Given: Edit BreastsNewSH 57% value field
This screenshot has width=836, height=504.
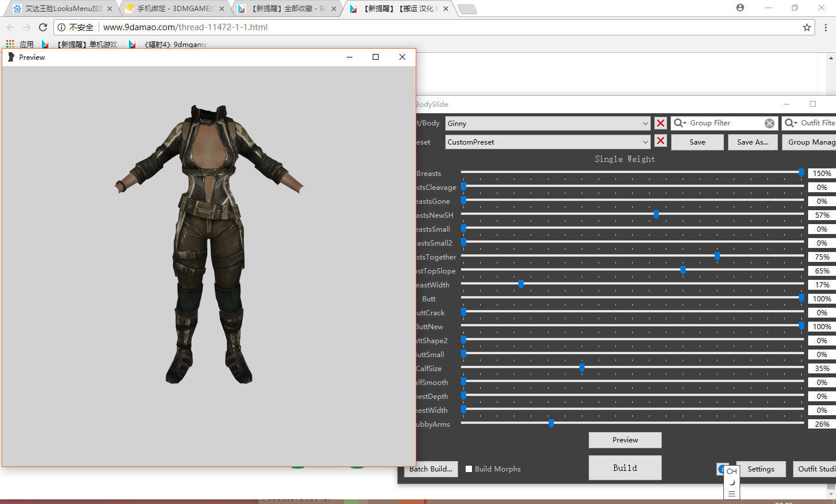Looking at the screenshot, I should pos(822,215).
